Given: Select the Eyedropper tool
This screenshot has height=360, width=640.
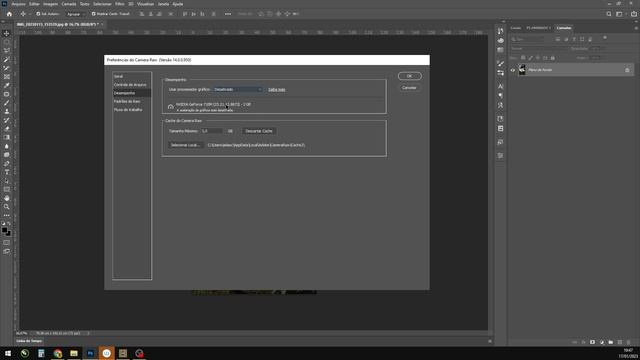Looking at the screenshot, I should (7, 85).
